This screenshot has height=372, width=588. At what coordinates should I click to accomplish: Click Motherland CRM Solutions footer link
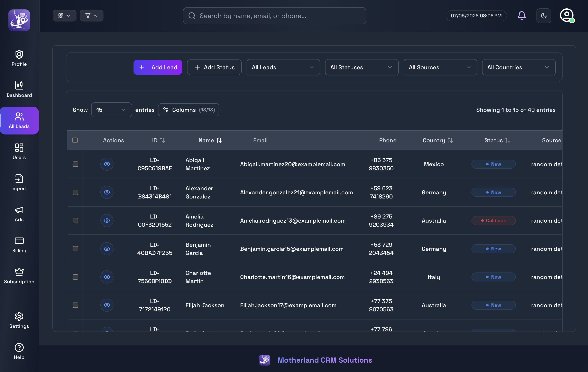[324, 360]
